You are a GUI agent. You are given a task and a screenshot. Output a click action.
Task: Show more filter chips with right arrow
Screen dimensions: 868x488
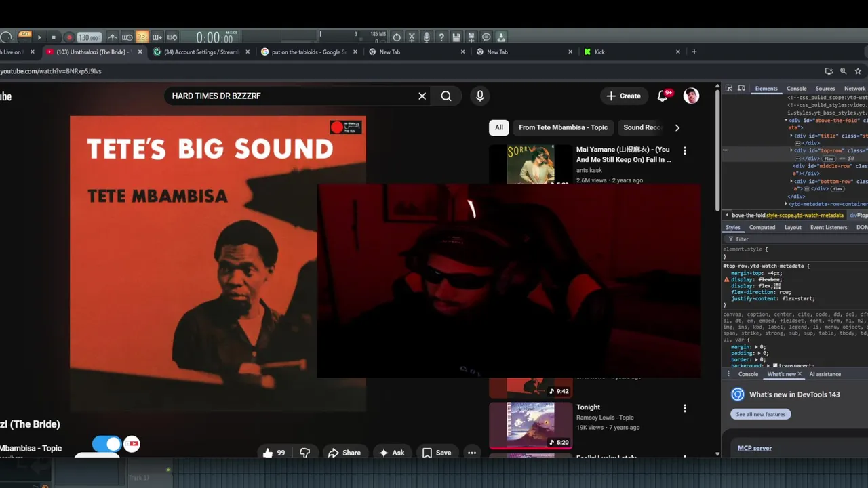click(677, 127)
